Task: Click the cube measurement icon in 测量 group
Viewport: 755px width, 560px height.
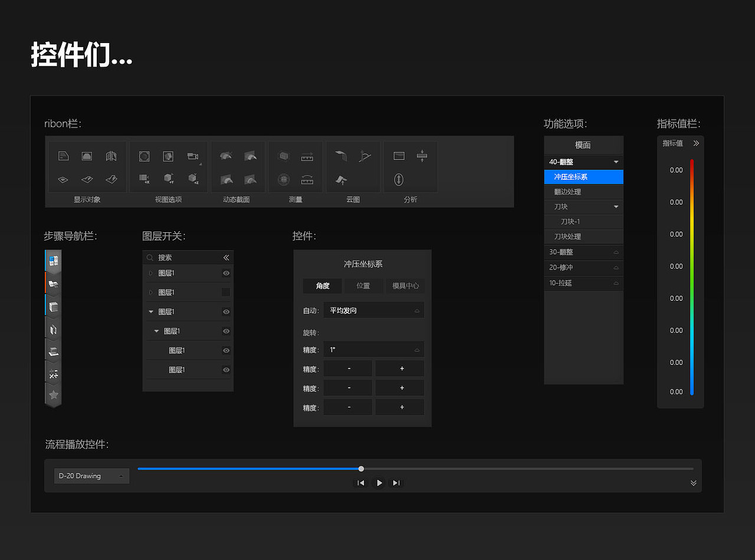Action: tap(284, 156)
